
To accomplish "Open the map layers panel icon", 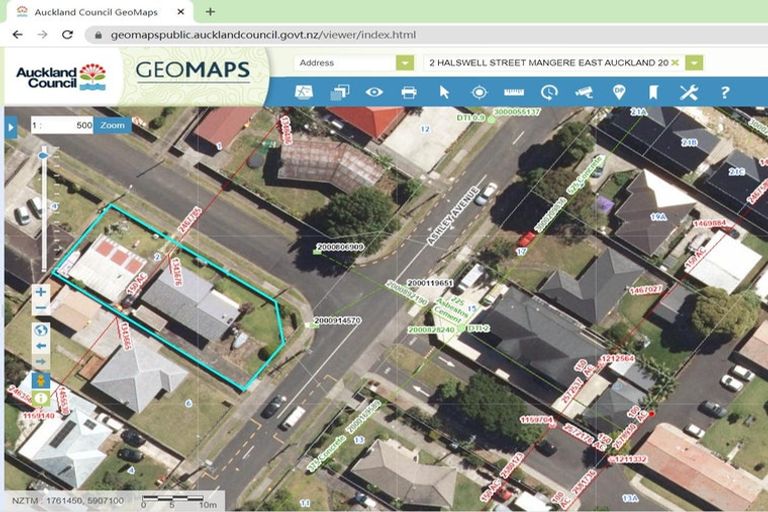I will point(339,92).
